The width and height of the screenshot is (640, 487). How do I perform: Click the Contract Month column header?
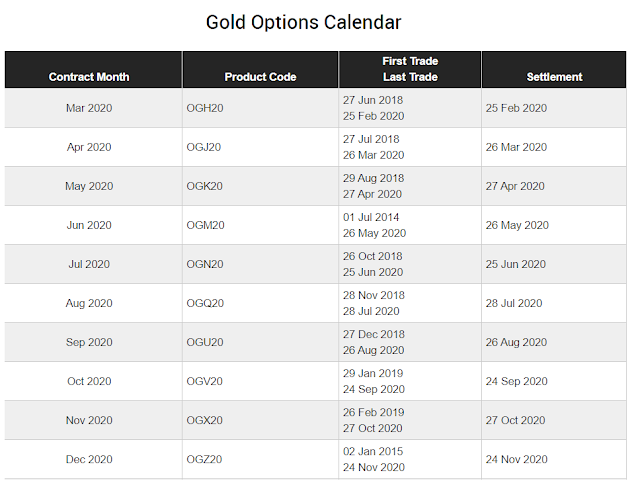tap(89, 77)
